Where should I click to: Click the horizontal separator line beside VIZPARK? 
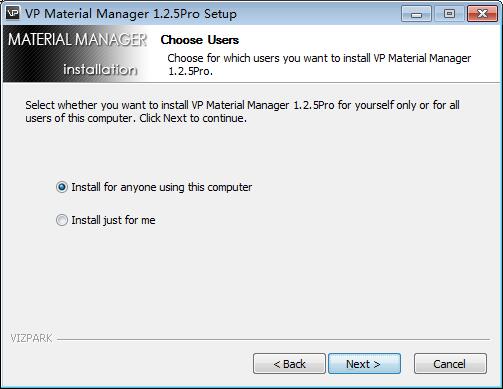(x=273, y=339)
